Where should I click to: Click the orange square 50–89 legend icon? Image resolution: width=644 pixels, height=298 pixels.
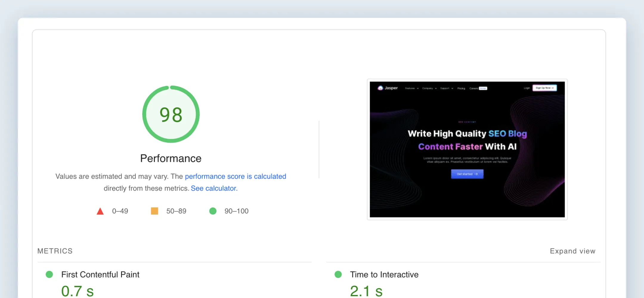pos(154,211)
